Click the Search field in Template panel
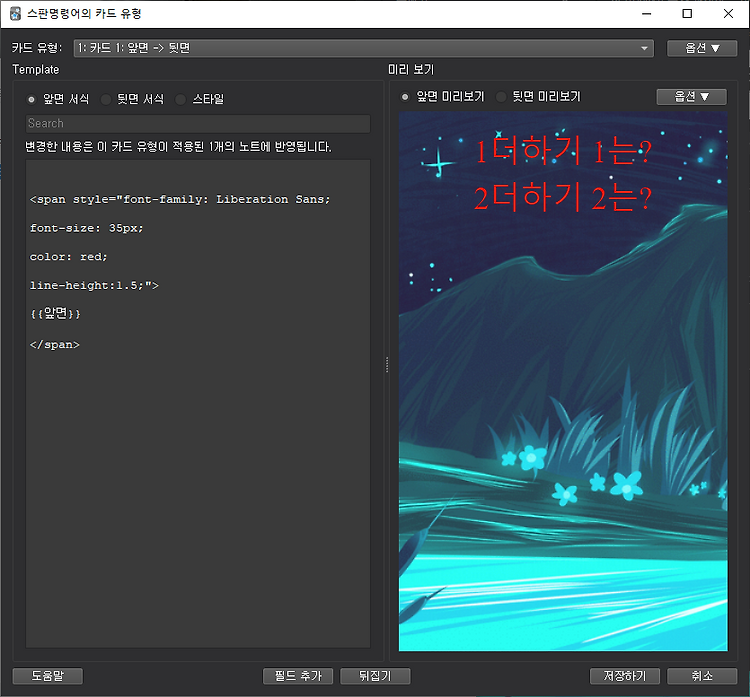This screenshot has width=750, height=697. tap(198, 123)
